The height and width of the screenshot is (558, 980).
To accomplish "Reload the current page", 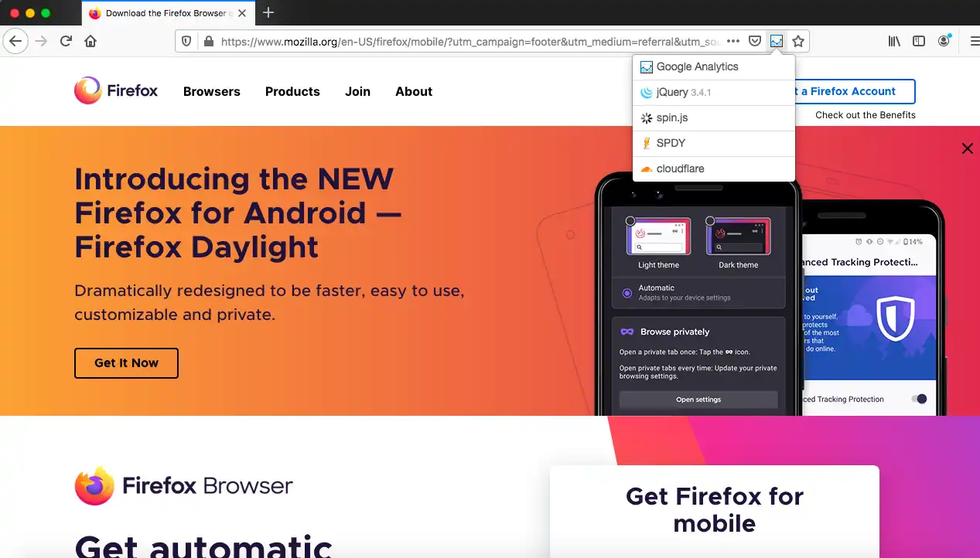I will pyautogui.click(x=66, y=41).
